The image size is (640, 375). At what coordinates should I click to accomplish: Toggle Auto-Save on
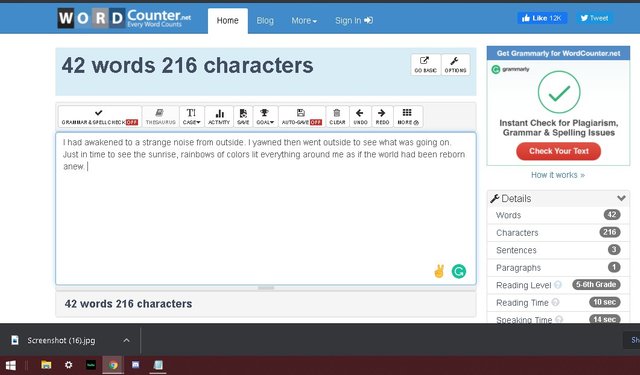[302, 116]
